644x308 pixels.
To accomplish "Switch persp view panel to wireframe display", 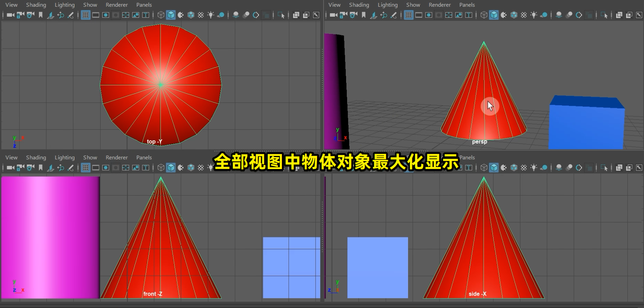I will [x=484, y=15].
